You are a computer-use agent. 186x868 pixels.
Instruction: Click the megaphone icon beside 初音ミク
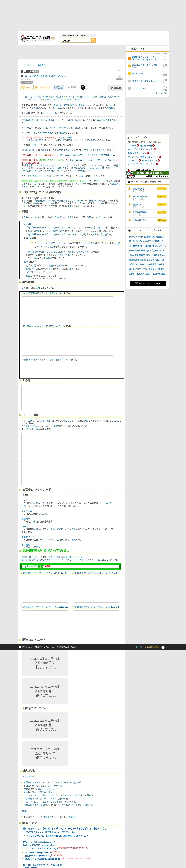point(130,205)
